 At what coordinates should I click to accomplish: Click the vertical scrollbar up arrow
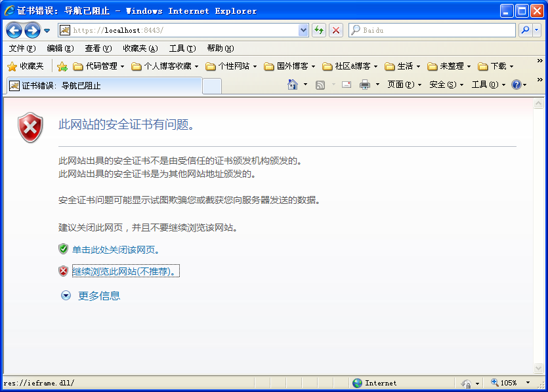[539, 104]
